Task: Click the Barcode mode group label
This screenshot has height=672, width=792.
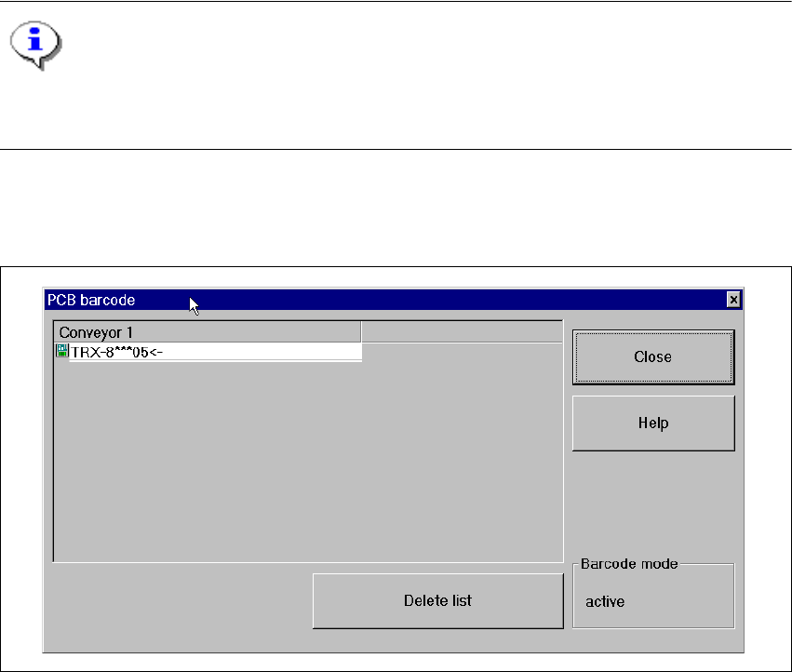Action: point(629,564)
